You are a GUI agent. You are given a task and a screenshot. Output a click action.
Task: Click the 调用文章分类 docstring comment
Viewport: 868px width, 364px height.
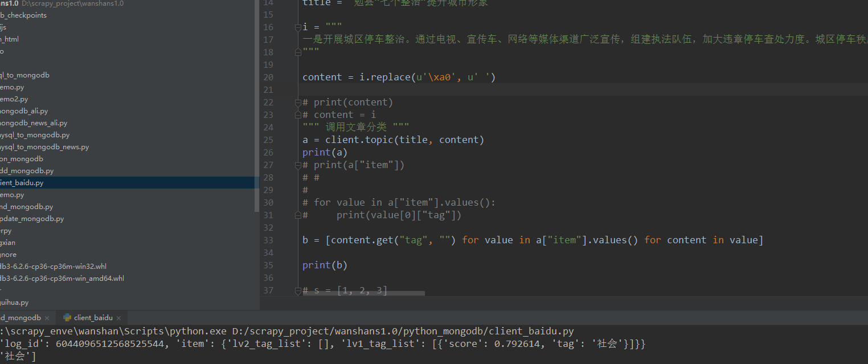click(x=355, y=128)
